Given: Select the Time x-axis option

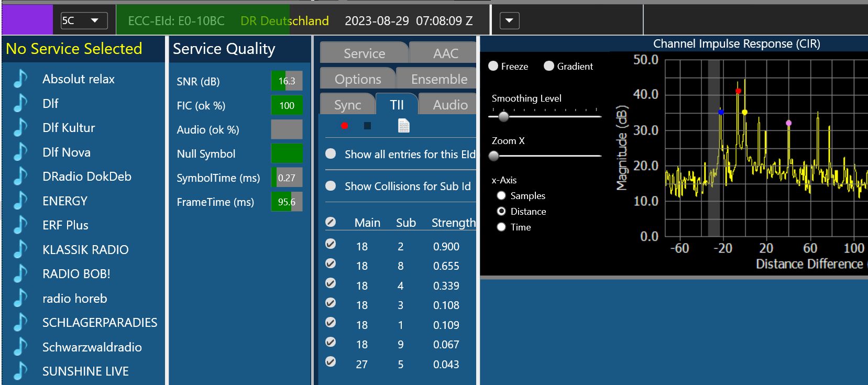Looking at the screenshot, I should point(501,227).
